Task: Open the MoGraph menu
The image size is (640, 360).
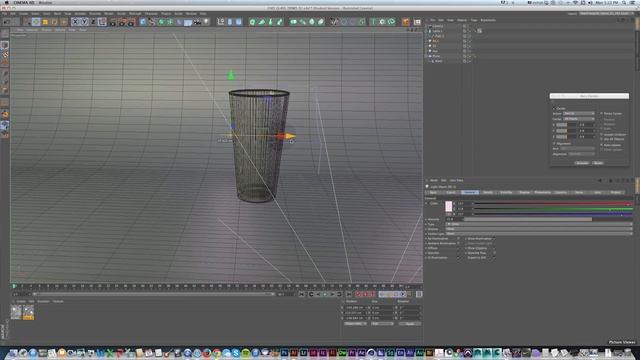Action: pyautogui.click(x=135, y=13)
